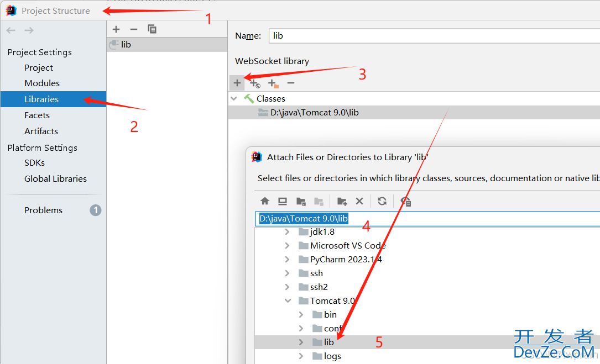The width and height of the screenshot is (600, 364).
Task: Copy the selected library icon
Action: [152, 29]
